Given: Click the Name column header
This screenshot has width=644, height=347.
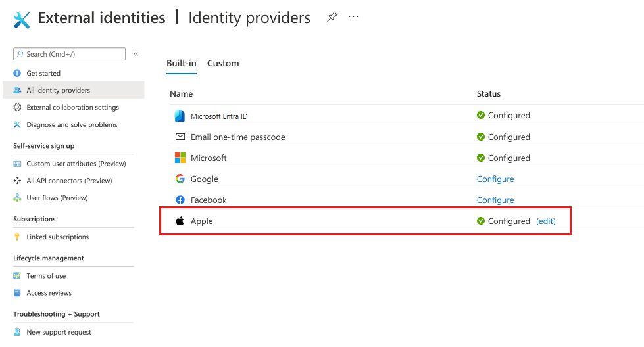Looking at the screenshot, I should [181, 93].
